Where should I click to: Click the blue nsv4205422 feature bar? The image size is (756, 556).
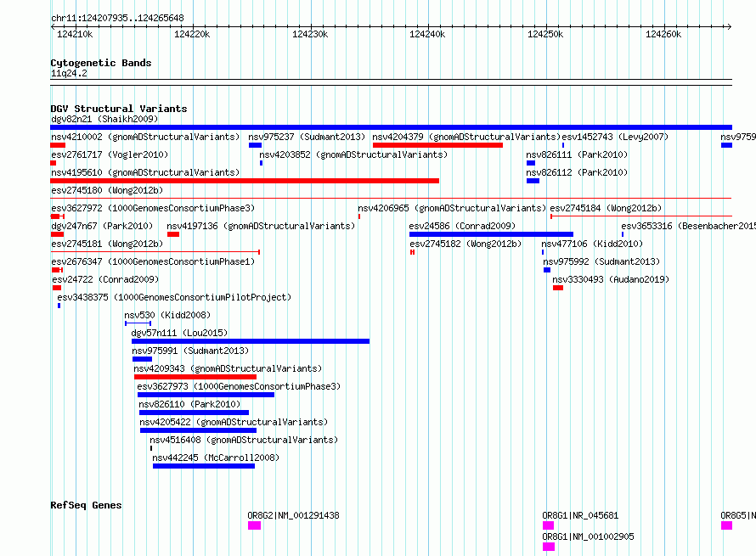pyautogui.click(x=198, y=430)
